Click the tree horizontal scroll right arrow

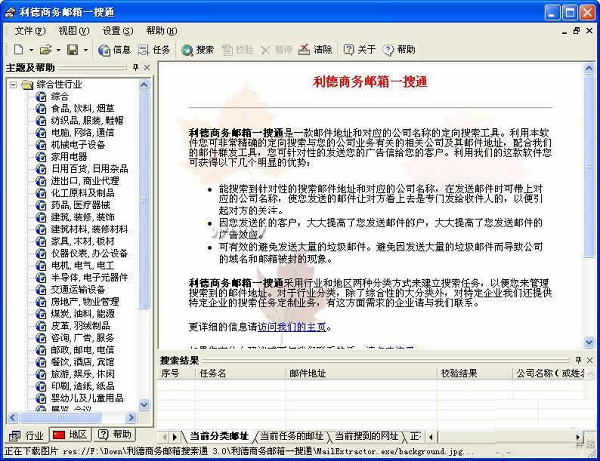tap(131, 417)
